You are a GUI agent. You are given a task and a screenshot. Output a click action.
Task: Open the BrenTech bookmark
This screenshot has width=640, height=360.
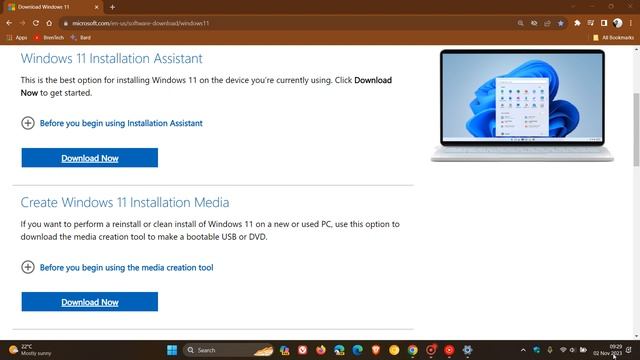point(49,38)
